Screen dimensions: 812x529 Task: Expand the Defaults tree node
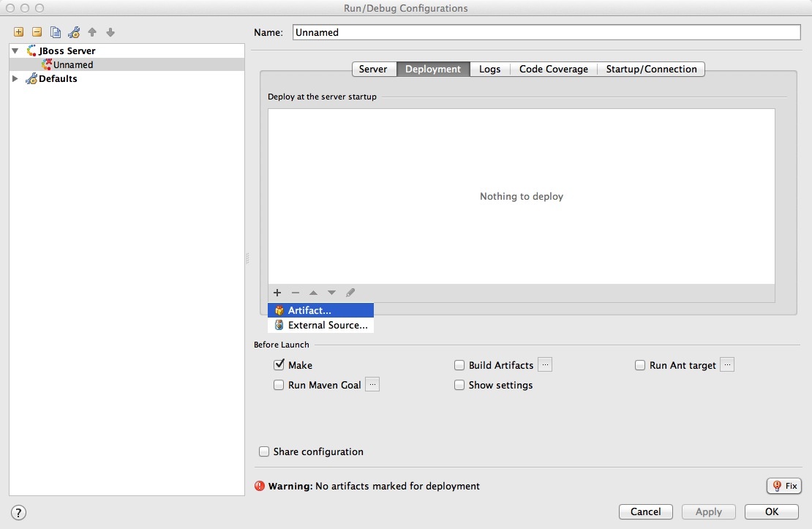(15, 79)
